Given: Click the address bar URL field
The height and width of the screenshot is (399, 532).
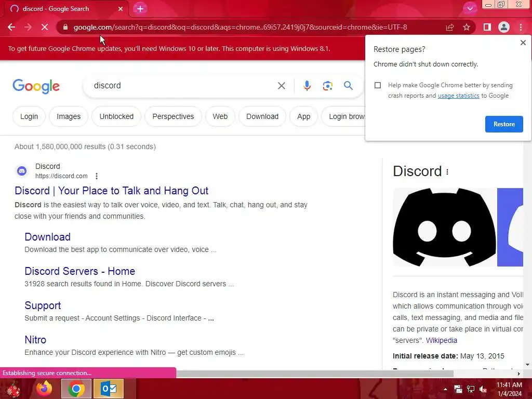Looking at the screenshot, I should click(240, 27).
